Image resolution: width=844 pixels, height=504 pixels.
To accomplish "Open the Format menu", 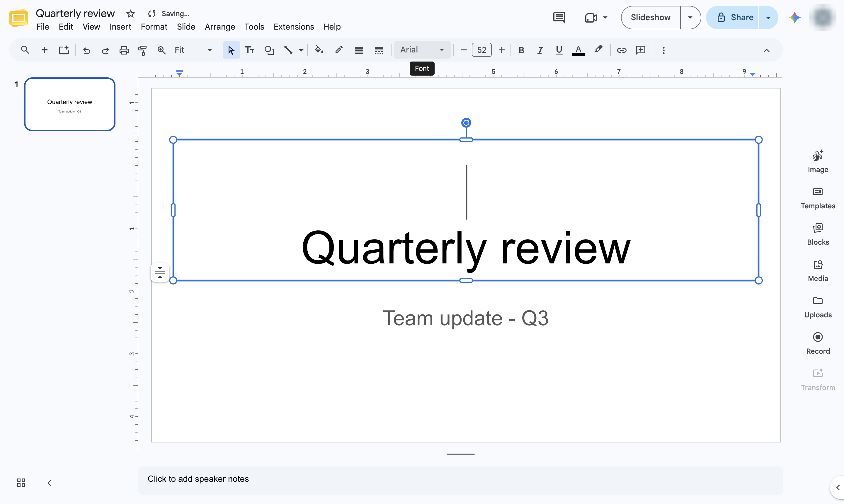I will [154, 27].
